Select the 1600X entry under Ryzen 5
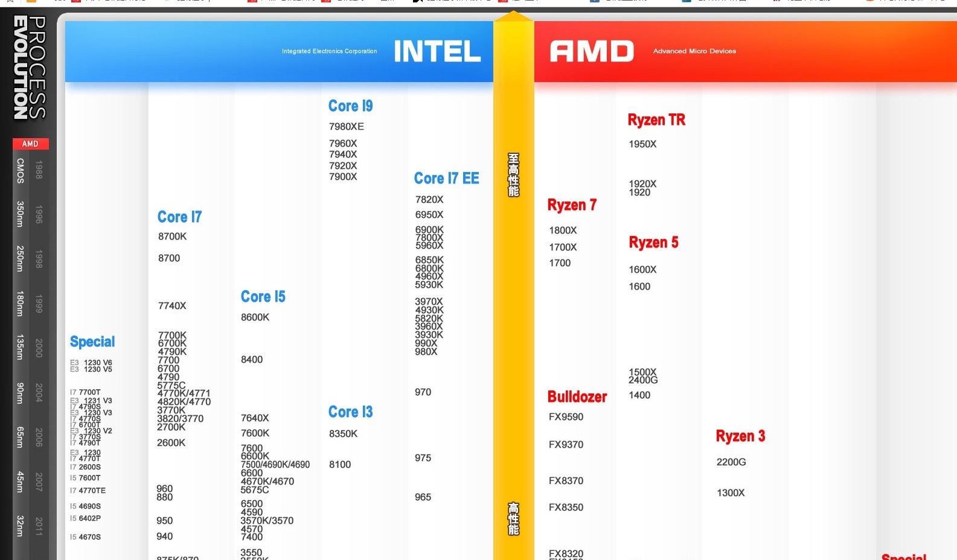957x560 pixels. click(x=643, y=270)
